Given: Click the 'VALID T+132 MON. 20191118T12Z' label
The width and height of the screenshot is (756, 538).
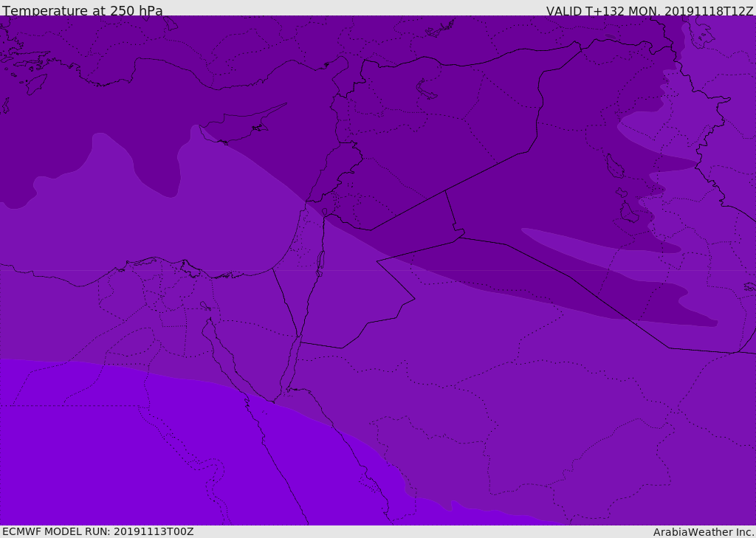Looking at the screenshot, I should (x=650, y=10).
